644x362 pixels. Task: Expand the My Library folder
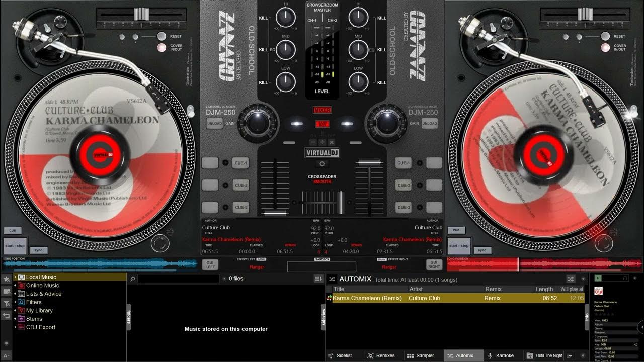point(15,311)
